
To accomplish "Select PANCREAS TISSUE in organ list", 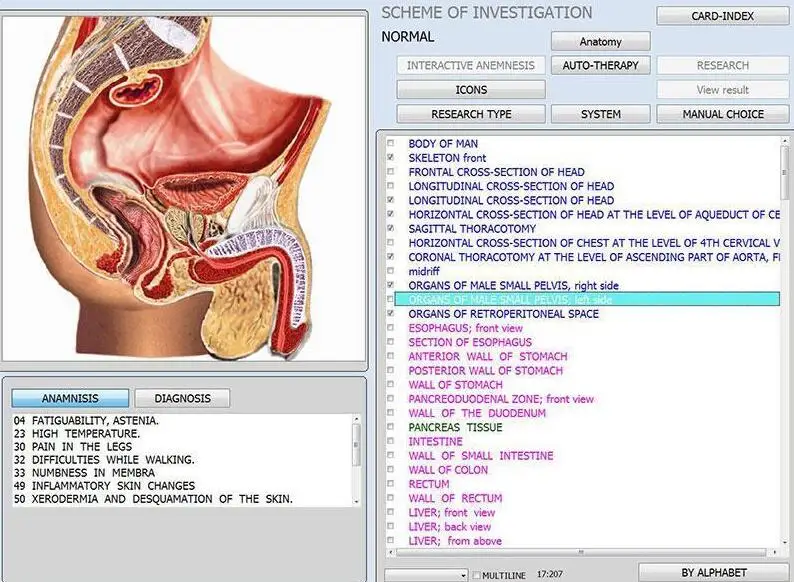I will [x=455, y=427].
